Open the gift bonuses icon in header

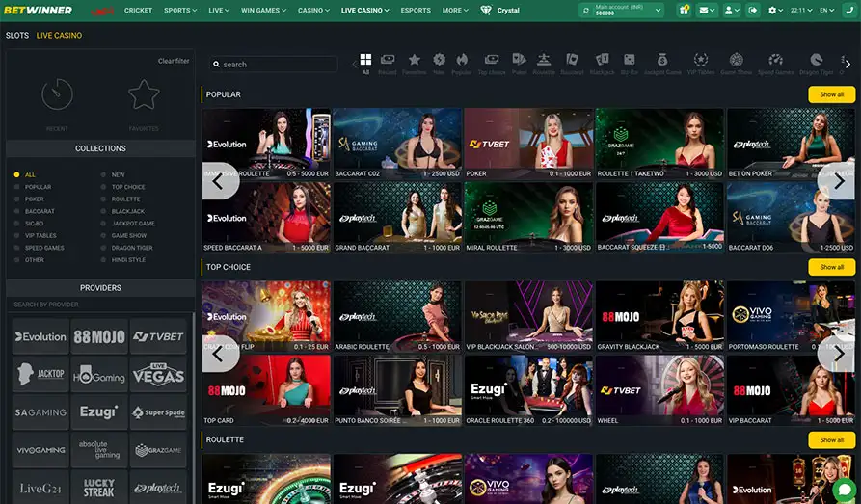coord(684,10)
